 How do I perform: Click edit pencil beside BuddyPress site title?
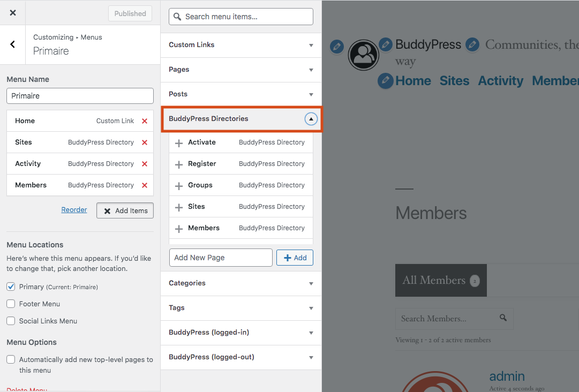click(386, 44)
